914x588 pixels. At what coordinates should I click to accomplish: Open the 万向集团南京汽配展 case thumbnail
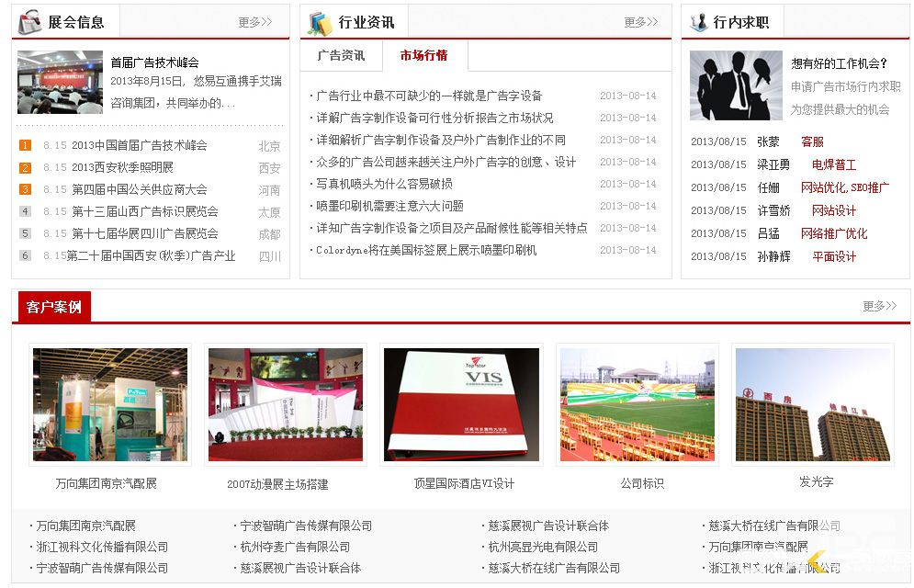[110, 404]
